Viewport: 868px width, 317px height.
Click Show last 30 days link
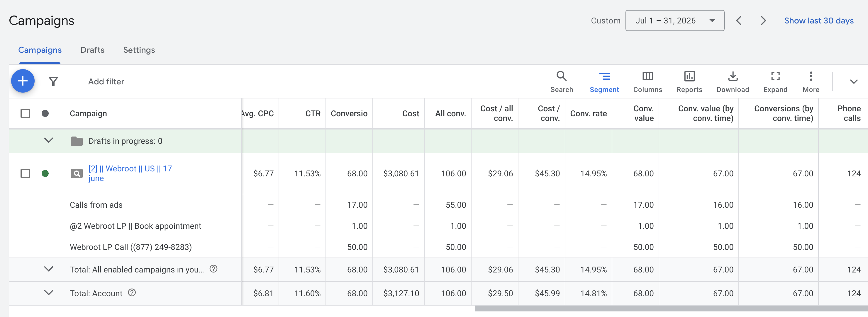point(819,21)
